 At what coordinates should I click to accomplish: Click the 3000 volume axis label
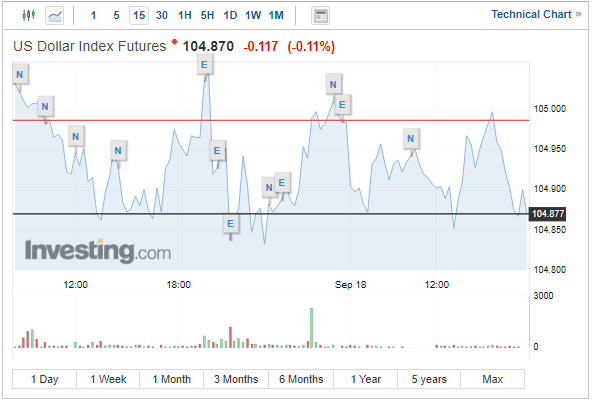[543, 296]
